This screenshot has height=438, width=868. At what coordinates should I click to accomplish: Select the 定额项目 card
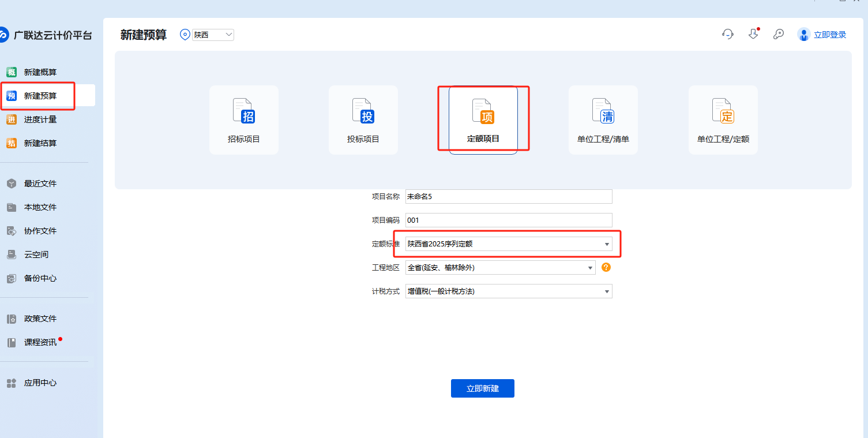click(483, 120)
